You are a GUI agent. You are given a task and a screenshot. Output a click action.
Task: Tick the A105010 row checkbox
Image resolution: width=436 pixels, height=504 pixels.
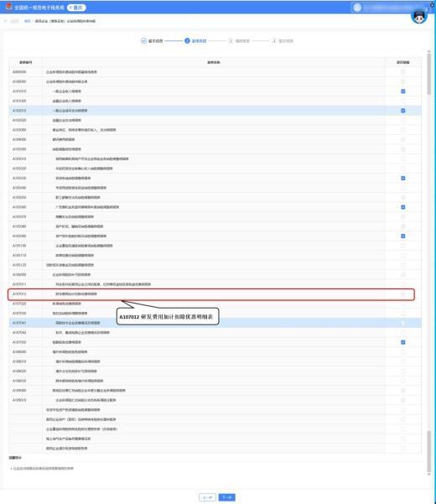[403, 158]
